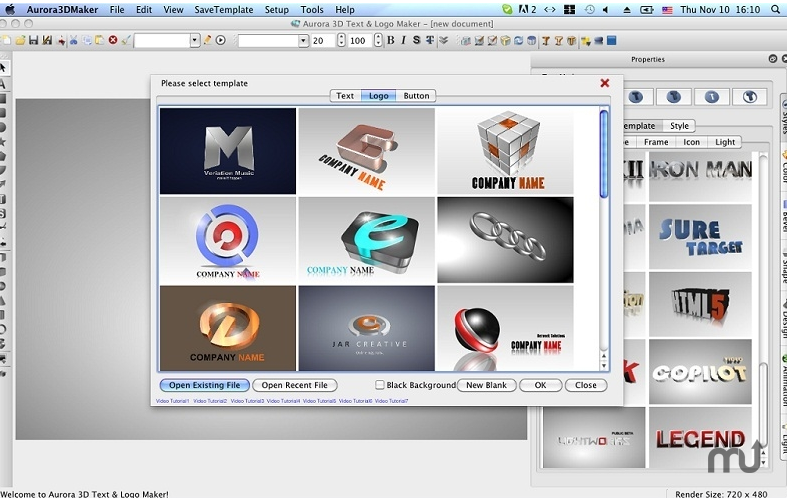Click the Style tab in Properties panel
The image size is (787, 498).
click(679, 126)
